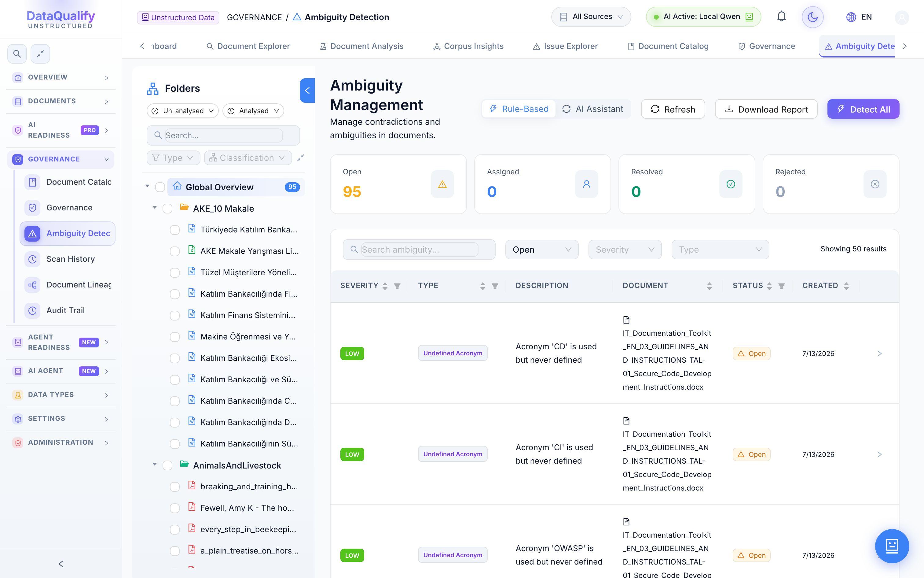Switch to Document Analysis tab

point(361,46)
